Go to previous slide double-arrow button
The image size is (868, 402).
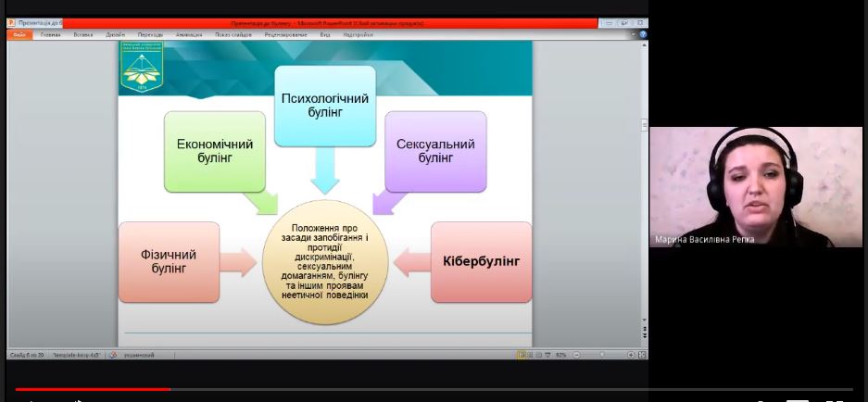pyautogui.click(x=645, y=329)
